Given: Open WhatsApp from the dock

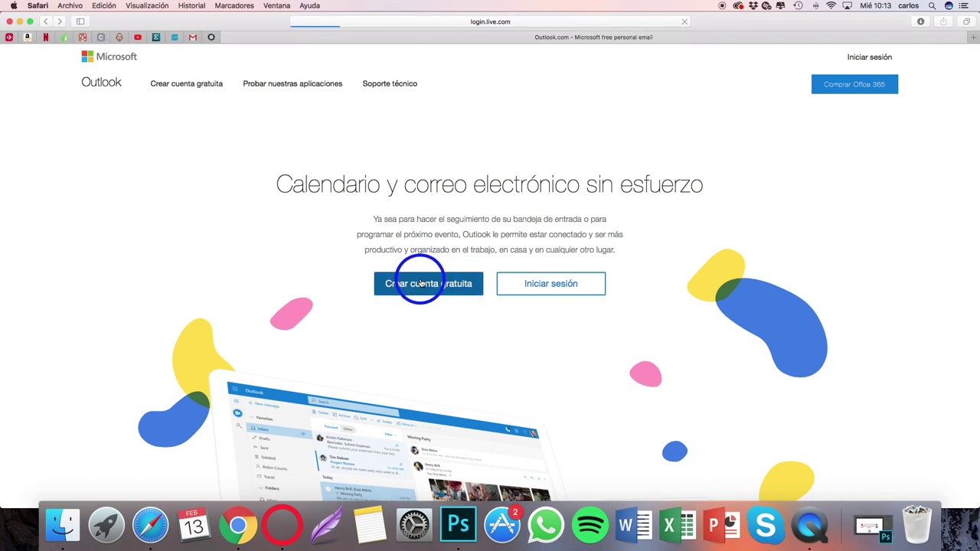Looking at the screenshot, I should click(x=546, y=525).
